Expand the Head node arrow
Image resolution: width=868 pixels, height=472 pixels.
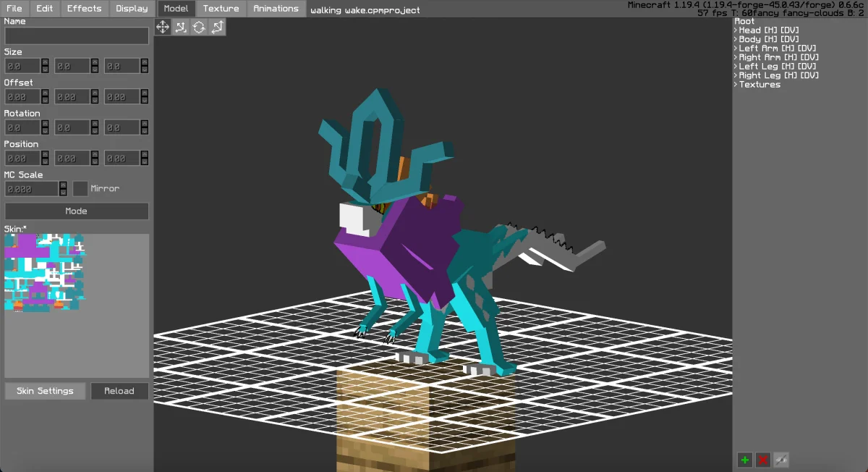pos(736,30)
